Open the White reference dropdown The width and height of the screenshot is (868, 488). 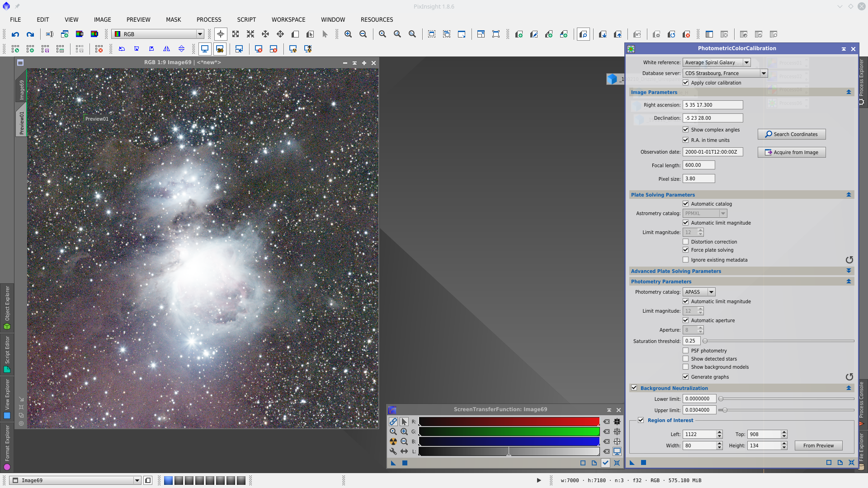747,62
